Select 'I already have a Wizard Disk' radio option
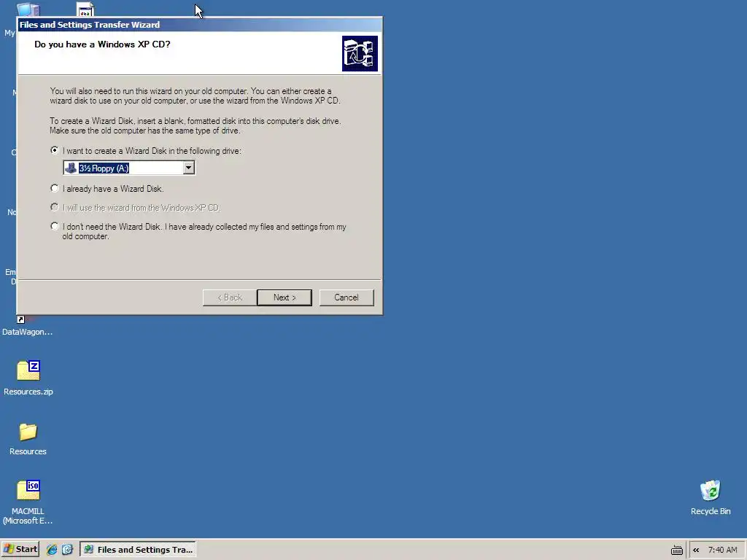 (54, 189)
